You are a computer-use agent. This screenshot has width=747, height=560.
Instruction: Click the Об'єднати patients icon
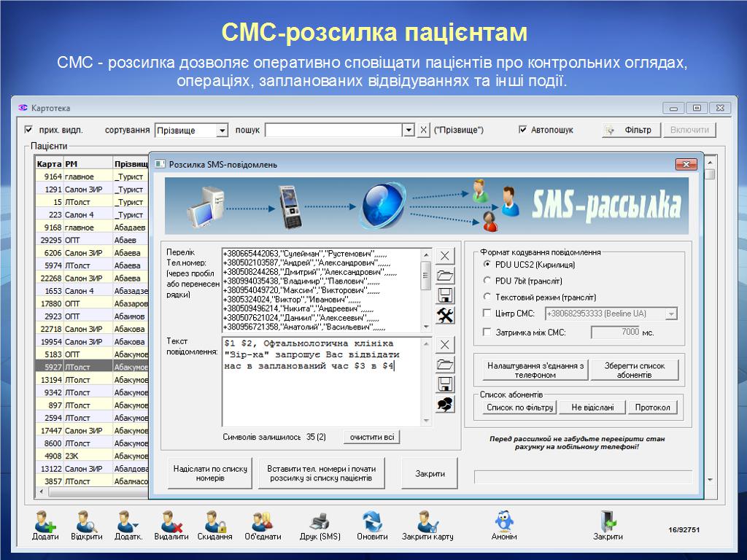point(263,522)
